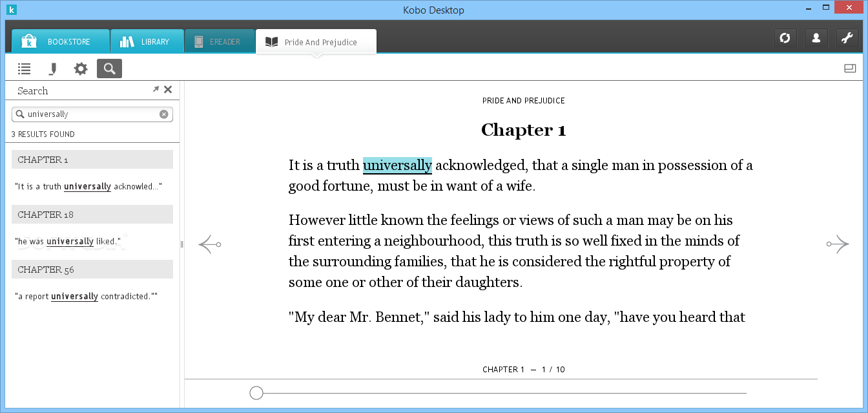Go to previous page arrow
This screenshot has width=868, height=413.
(x=209, y=244)
